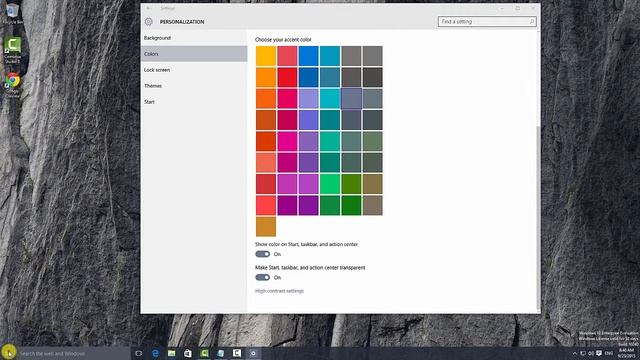Turn off the Make Start transparent toggle
This screenshot has height=360, width=640.
point(262,278)
